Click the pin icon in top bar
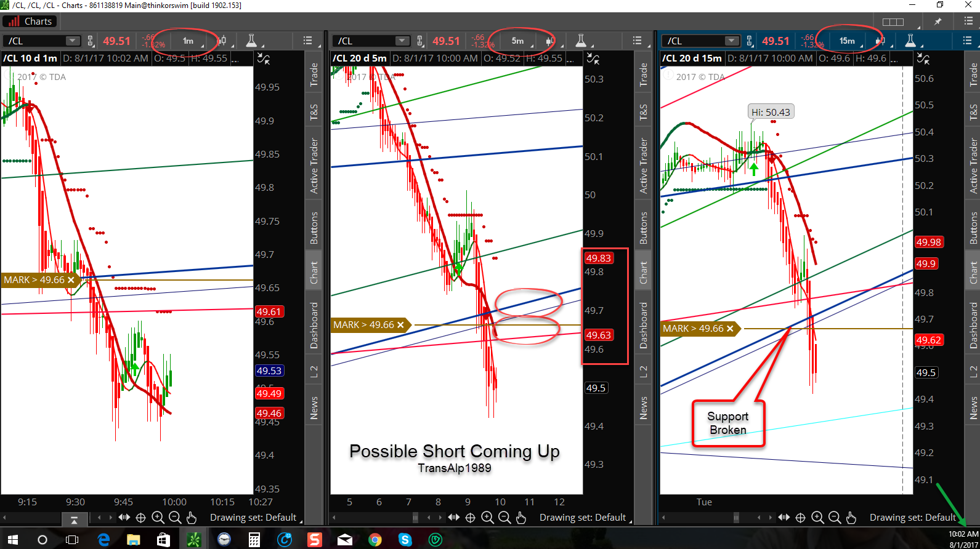This screenshot has height=549, width=980. pyautogui.click(x=938, y=22)
